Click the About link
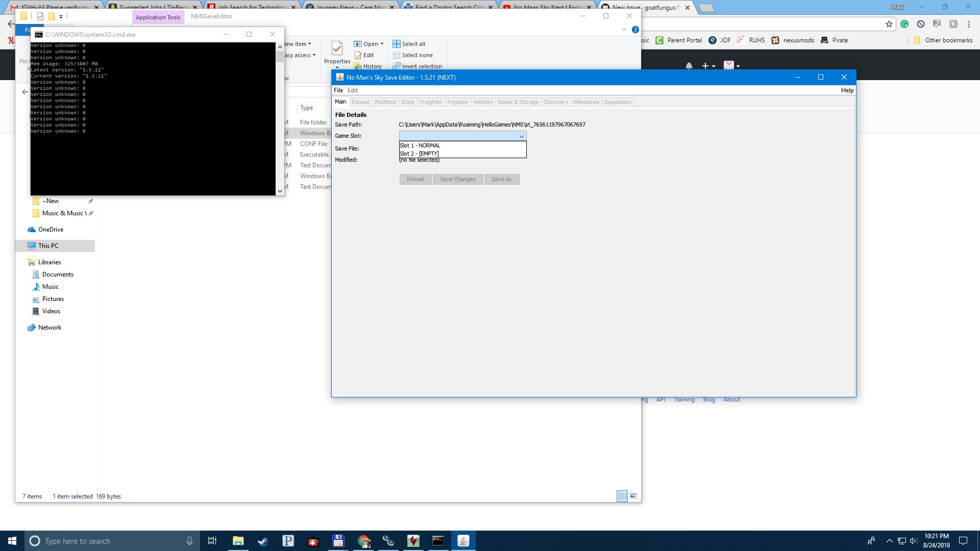 (x=731, y=399)
